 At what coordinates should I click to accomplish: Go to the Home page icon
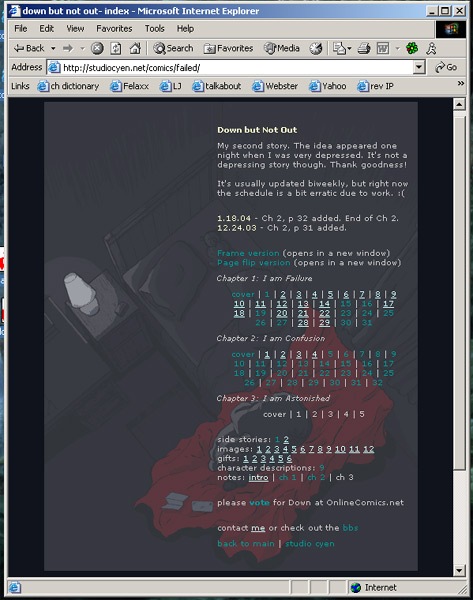click(x=135, y=48)
